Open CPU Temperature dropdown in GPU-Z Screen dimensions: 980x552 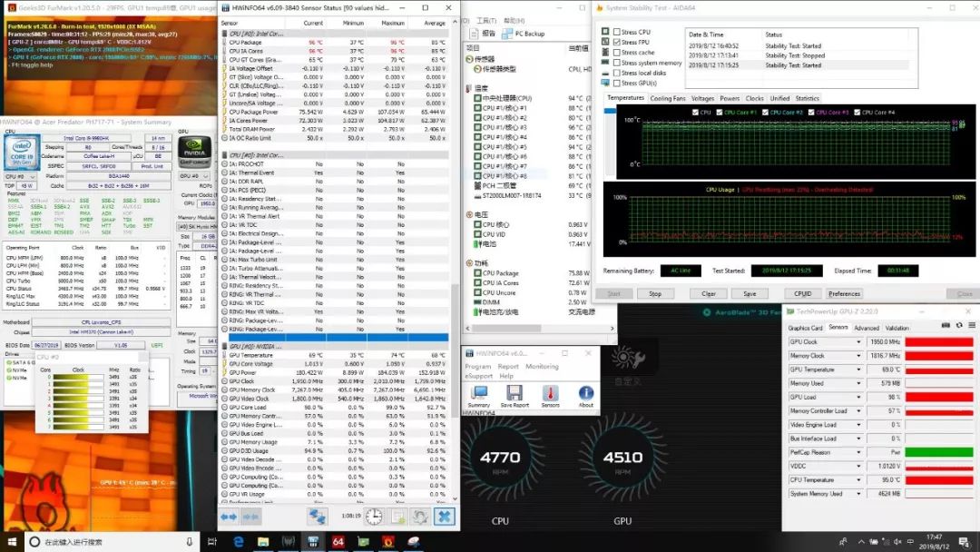click(x=858, y=479)
